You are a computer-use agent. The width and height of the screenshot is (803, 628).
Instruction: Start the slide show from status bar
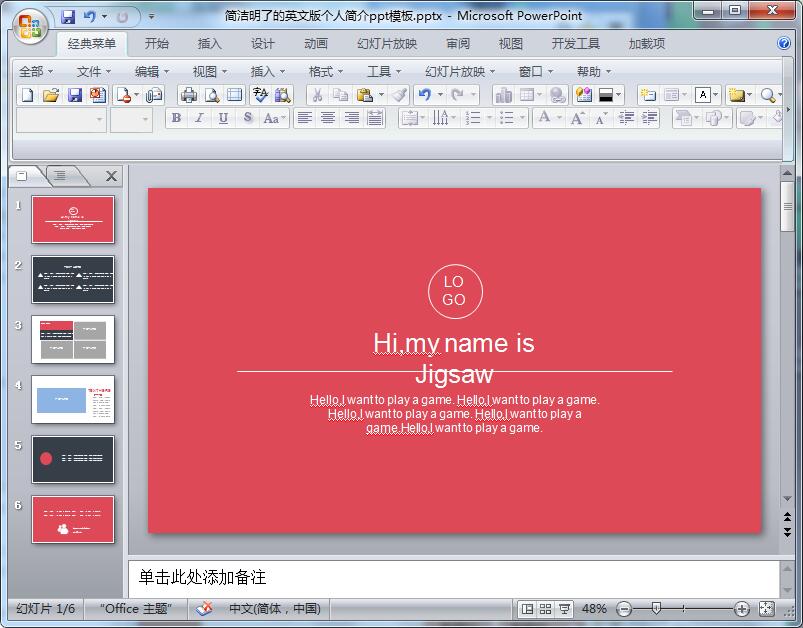pos(564,609)
